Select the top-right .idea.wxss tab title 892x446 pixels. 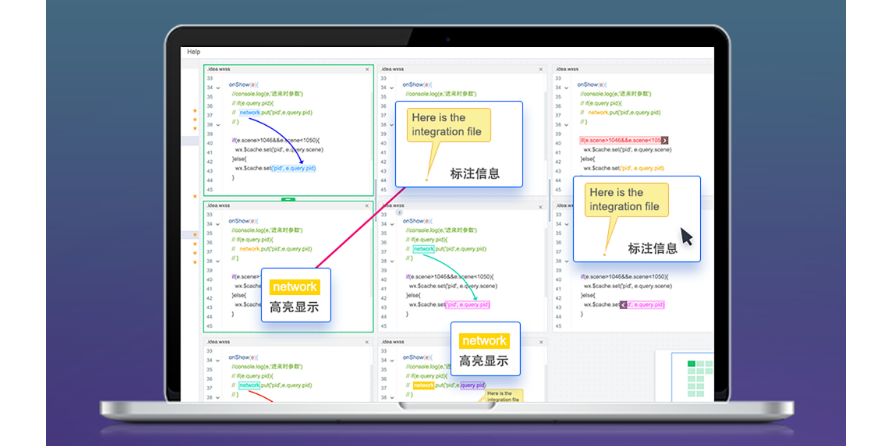(x=567, y=70)
